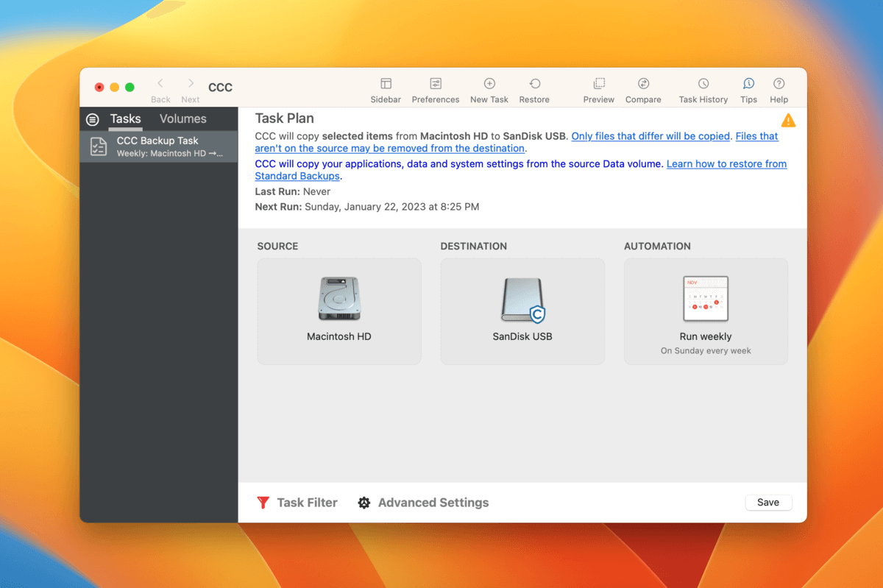Click the 'On Sunday every week' text
This screenshot has width=883, height=588.
[706, 351]
